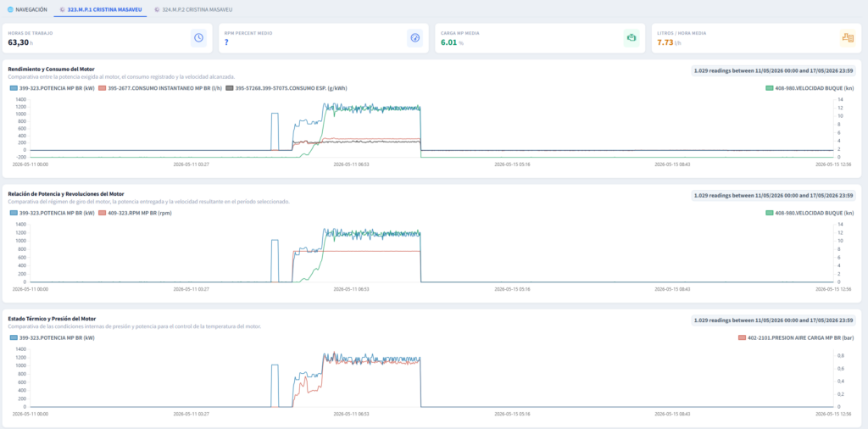Click the 63,30 hours value

tap(20, 42)
